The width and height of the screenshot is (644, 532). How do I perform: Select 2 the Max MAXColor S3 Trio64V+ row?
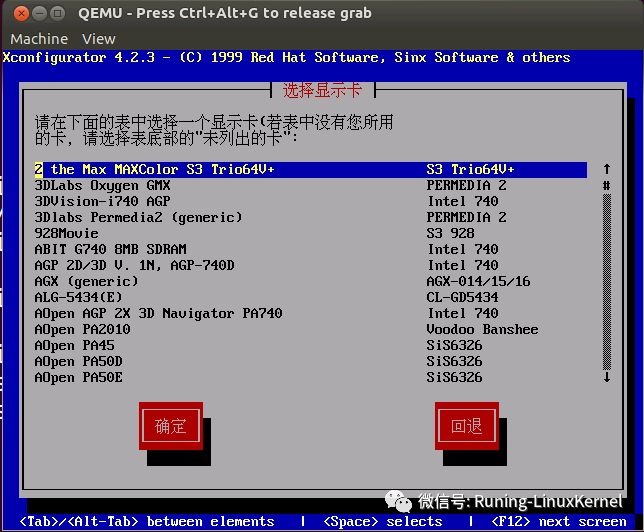point(310,170)
